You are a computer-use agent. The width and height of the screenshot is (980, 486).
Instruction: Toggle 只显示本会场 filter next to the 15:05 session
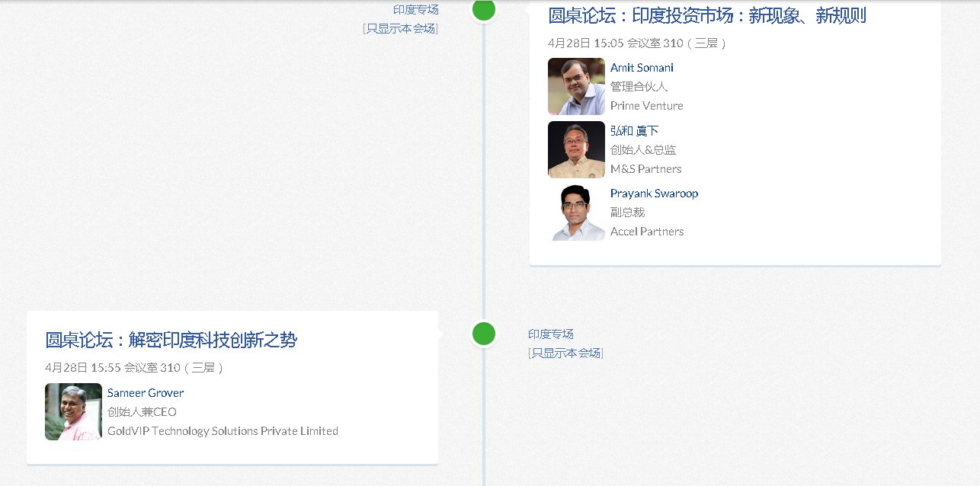[x=401, y=29]
